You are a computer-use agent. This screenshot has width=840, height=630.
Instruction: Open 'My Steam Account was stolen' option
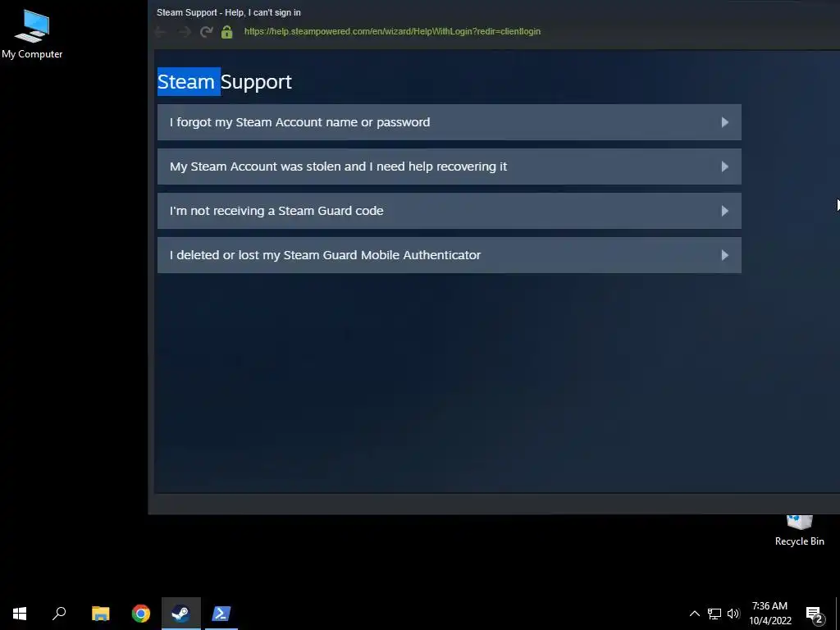(x=449, y=167)
